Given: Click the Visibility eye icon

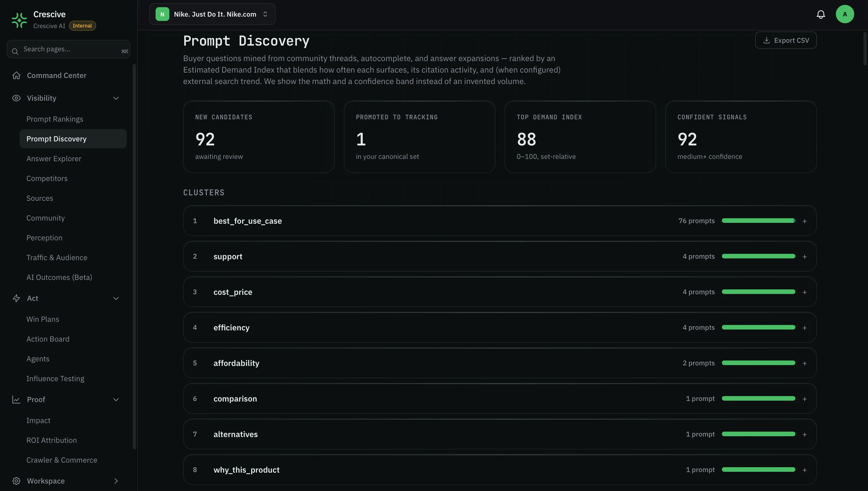Looking at the screenshot, I should tap(16, 98).
